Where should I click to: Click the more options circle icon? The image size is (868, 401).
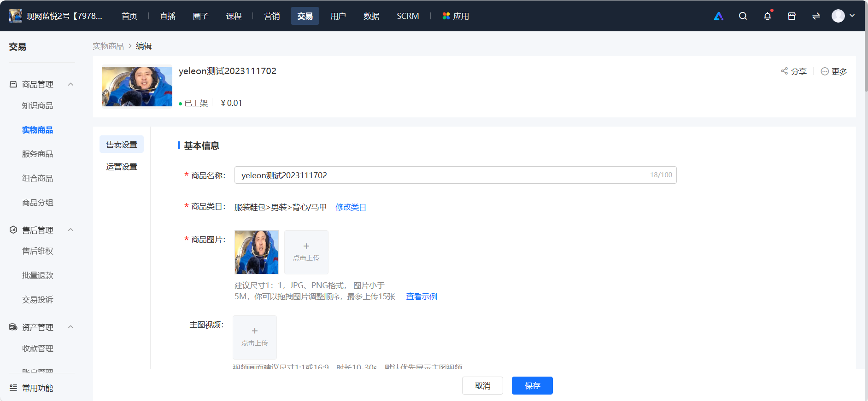tap(825, 71)
